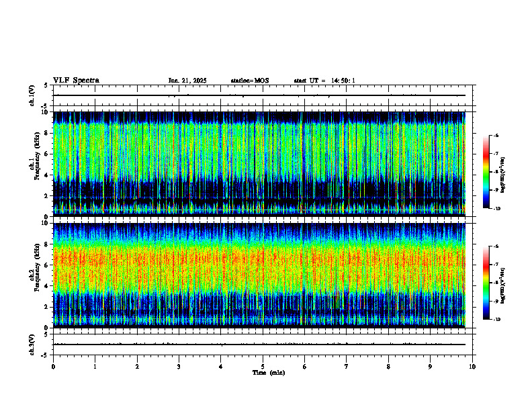Click the ch.3 voltage waveform trace
Image resolution: width=532 pixels, height=411 pixels.
(259, 345)
